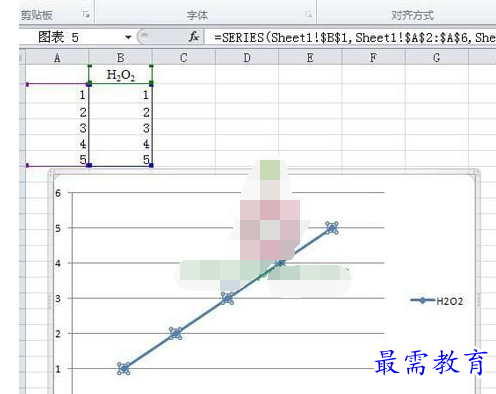Image resolution: width=496 pixels, height=394 pixels.
Task: Select column E header
Action: (x=310, y=58)
